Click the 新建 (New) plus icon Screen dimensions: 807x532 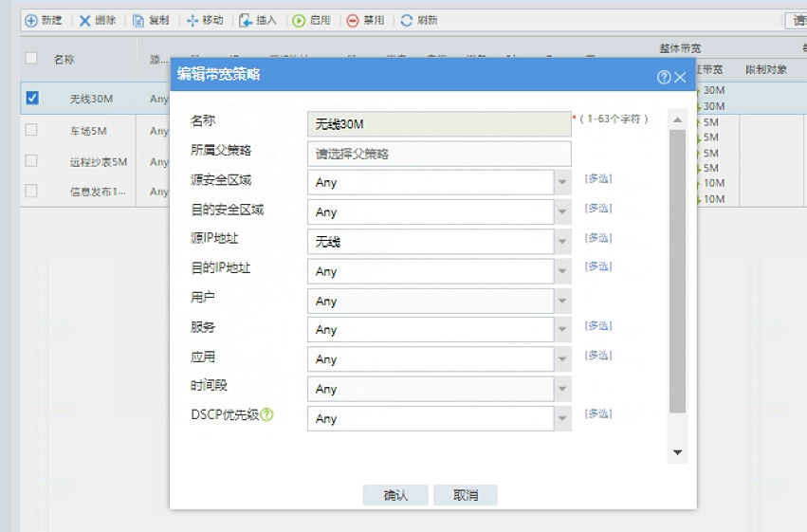pyautogui.click(x=30, y=20)
